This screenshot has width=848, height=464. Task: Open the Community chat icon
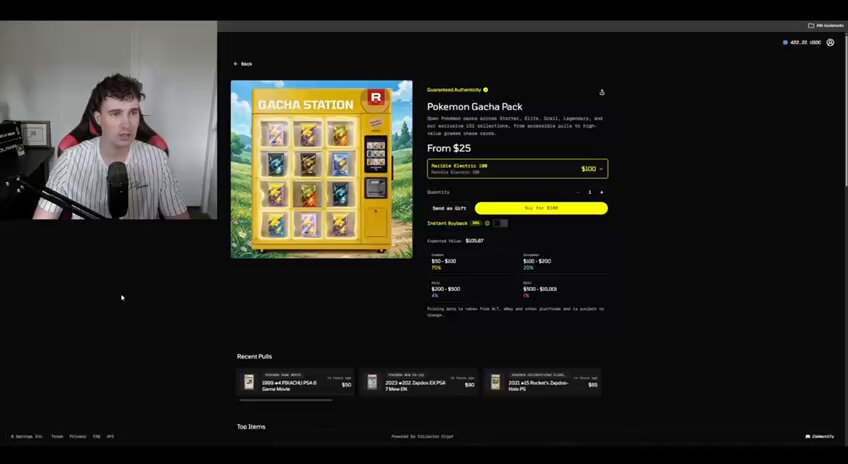pos(807,436)
